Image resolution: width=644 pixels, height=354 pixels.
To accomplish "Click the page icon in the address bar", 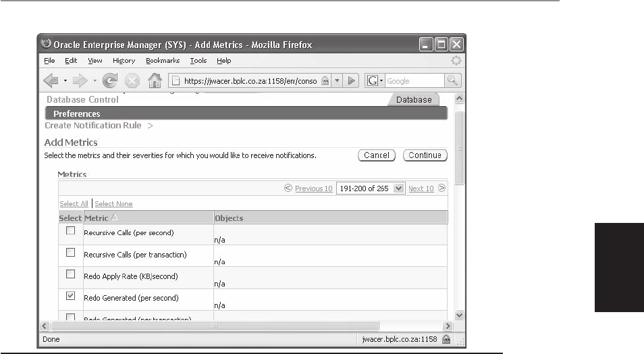I will tap(176, 80).
